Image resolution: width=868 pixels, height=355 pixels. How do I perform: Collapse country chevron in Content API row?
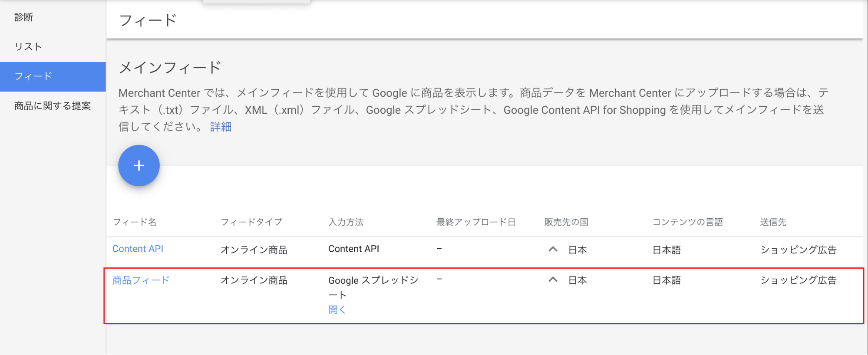(553, 249)
